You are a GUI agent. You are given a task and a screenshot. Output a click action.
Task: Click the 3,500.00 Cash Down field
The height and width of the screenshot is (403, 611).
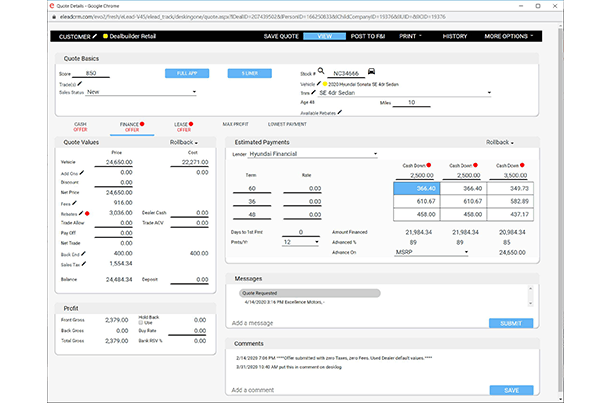tap(508, 175)
